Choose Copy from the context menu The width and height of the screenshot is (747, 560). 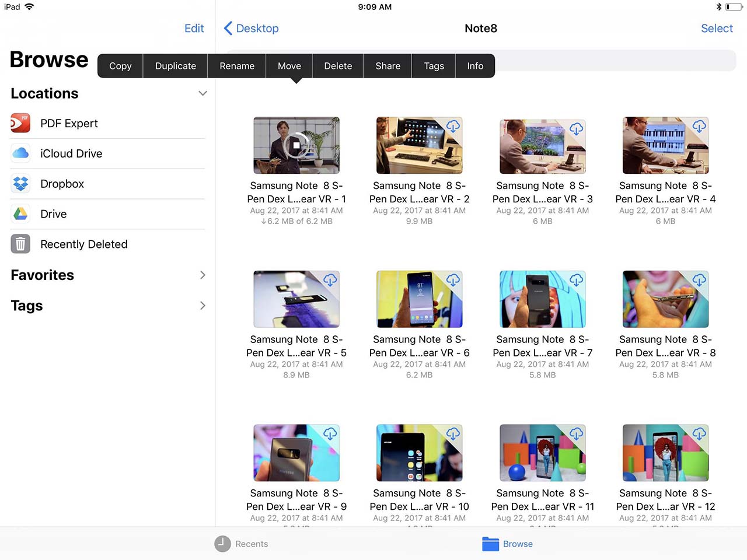click(120, 65)
